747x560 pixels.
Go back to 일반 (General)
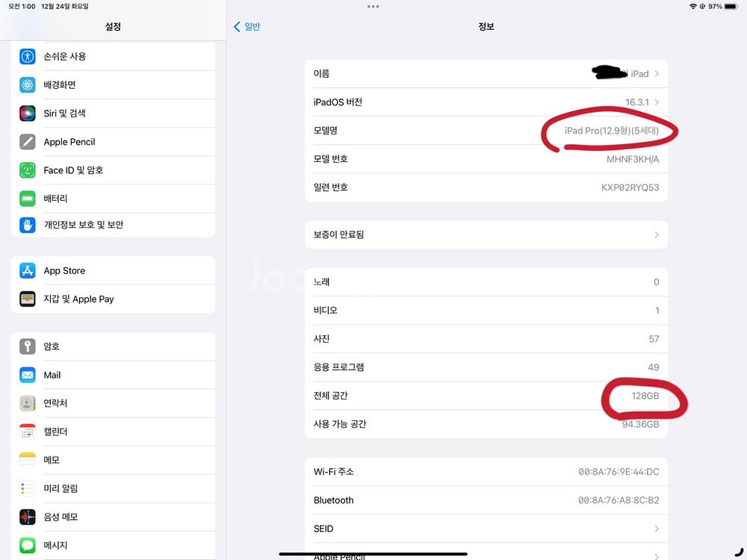[x=247, y=27]
